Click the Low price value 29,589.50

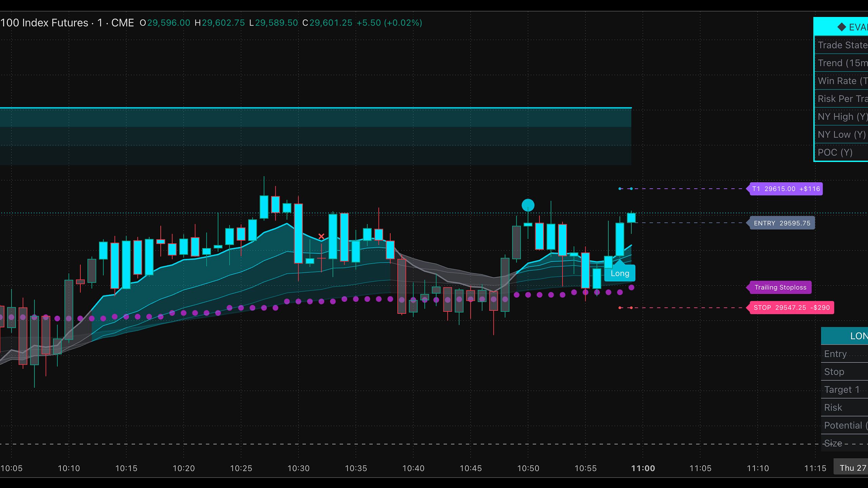(276, 23)
